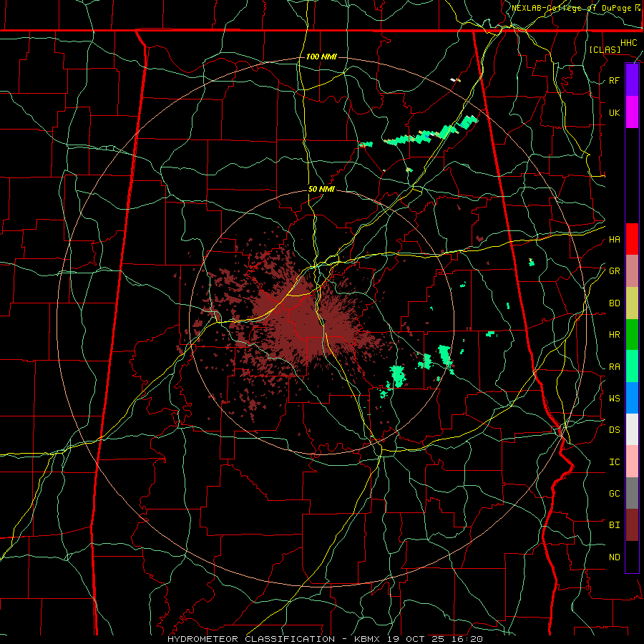Click the blue WS wet snow swatch
The image size is (644, 644).
coord(632,398)
